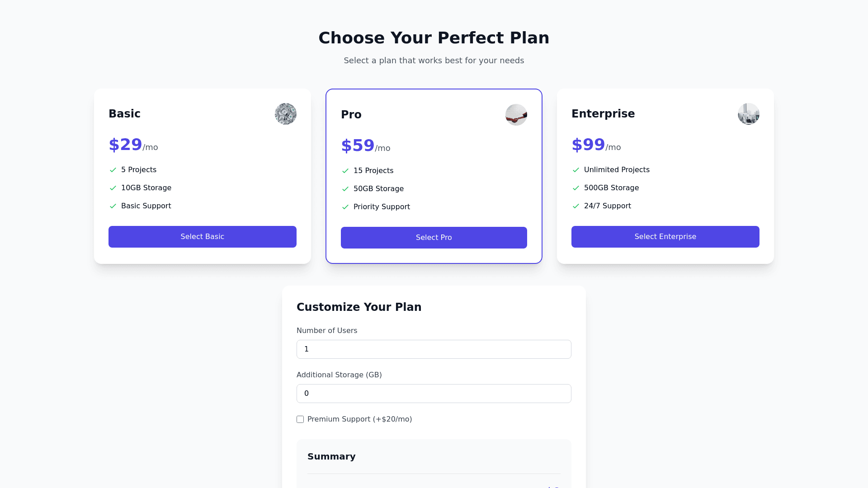
Task: Click the Basic plan circular image
Action: tap(286, 114)
